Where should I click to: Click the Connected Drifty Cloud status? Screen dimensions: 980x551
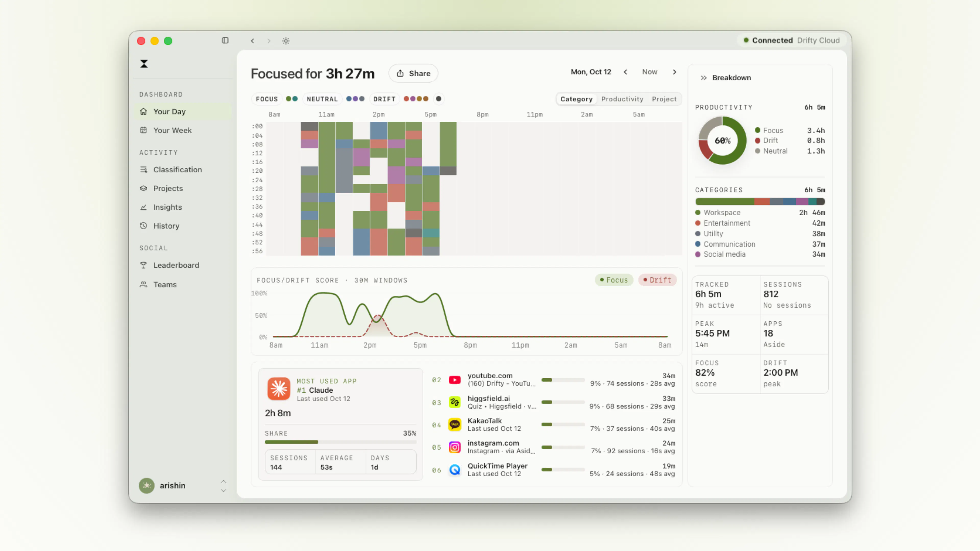[x=791, y=40]
